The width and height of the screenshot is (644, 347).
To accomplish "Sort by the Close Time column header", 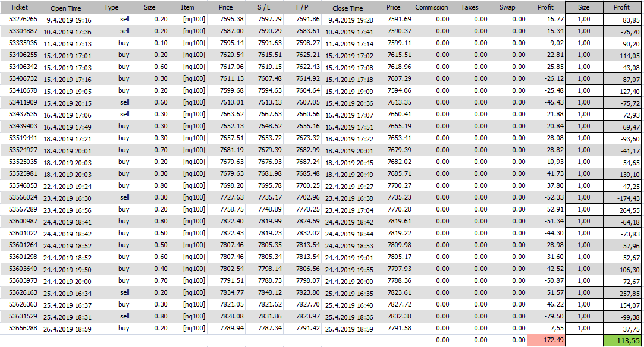I will click(348, 8).
